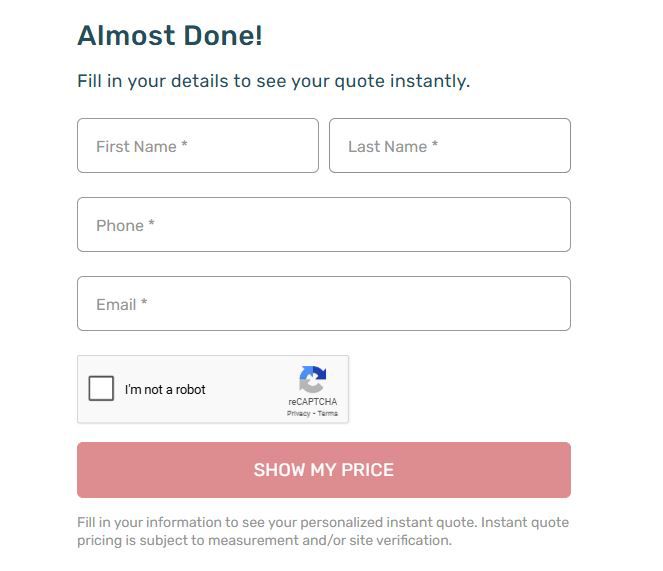Click the required asterisk beside Email

tap(144, 302)
